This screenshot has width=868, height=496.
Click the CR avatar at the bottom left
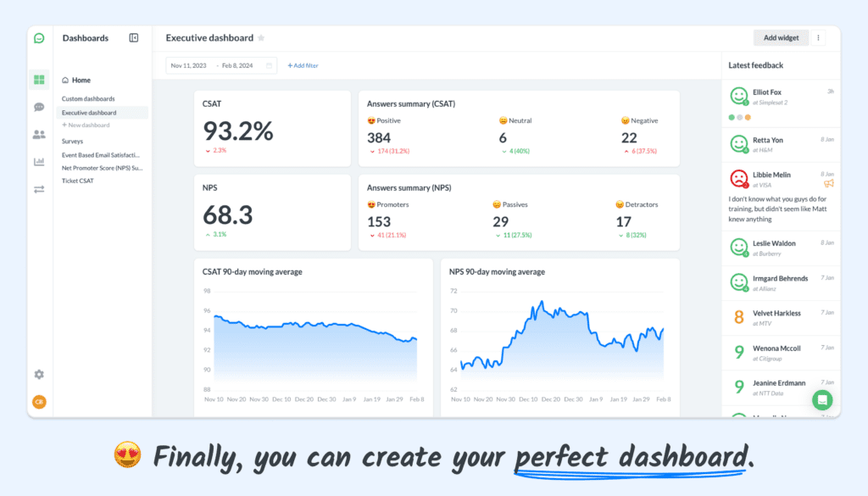(37, 402)
